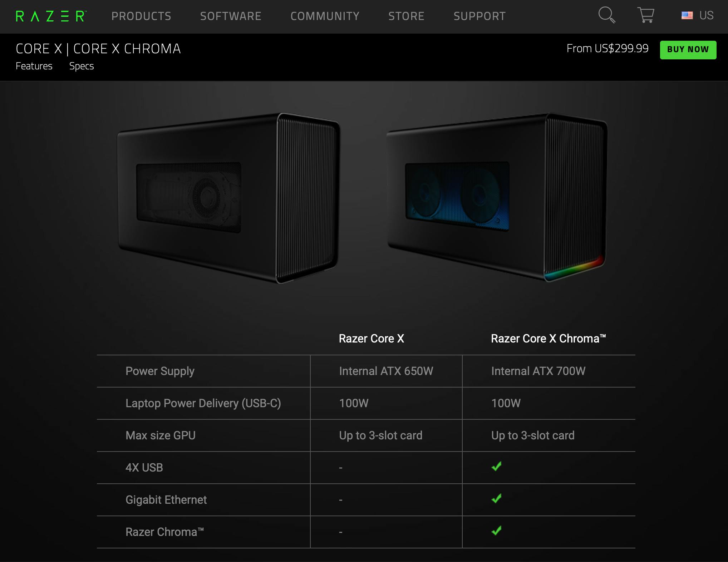Open the Support menu
Viewport: 728px width, 562px height.
coord(479,16)
